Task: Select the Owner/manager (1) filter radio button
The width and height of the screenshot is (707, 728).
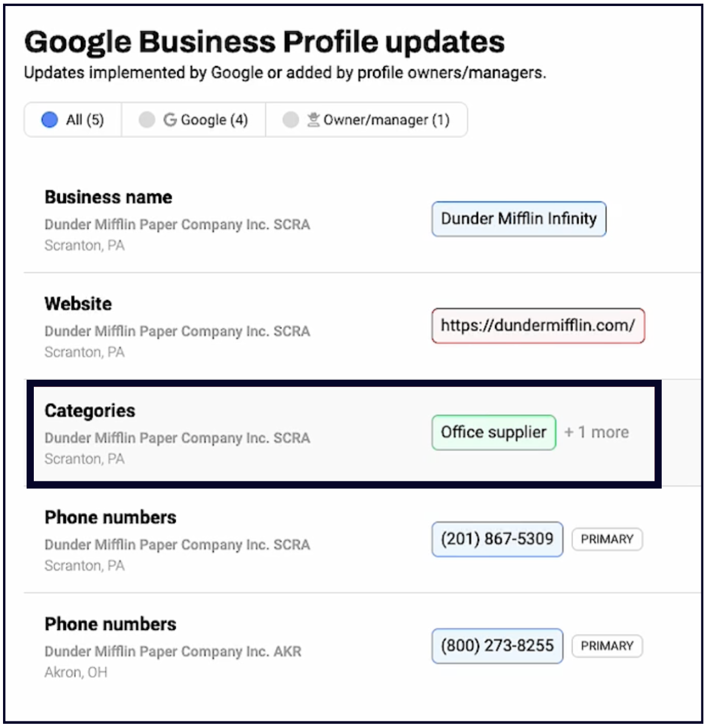Action: (x=291, y=120)
